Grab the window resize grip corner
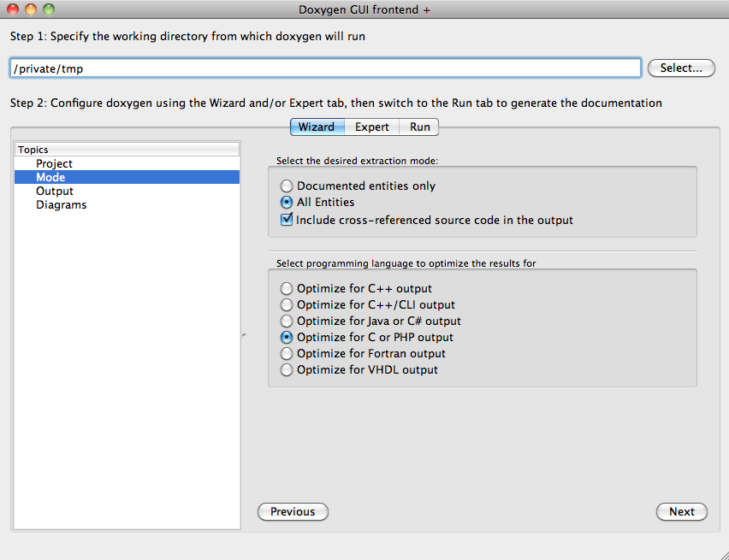 [724, 555]
